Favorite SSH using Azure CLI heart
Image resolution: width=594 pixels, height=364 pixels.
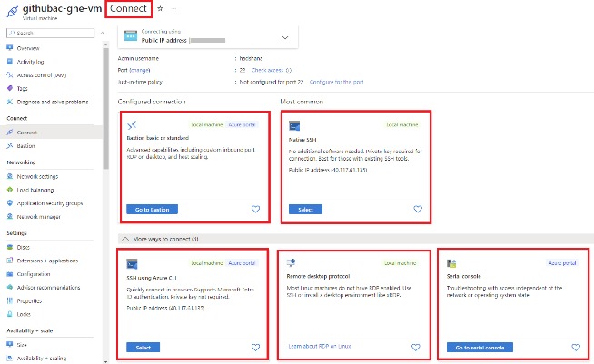pos(256,348)
